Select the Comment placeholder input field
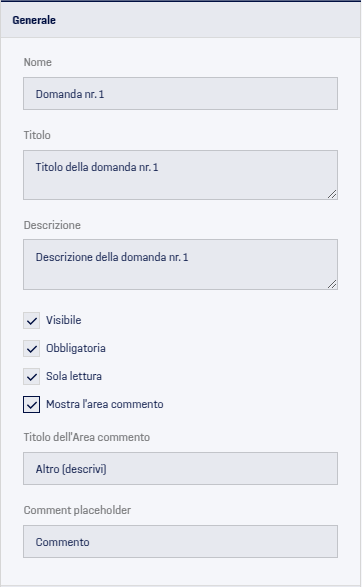Viewport: 362px width, 587px height. tap(180, 541)
